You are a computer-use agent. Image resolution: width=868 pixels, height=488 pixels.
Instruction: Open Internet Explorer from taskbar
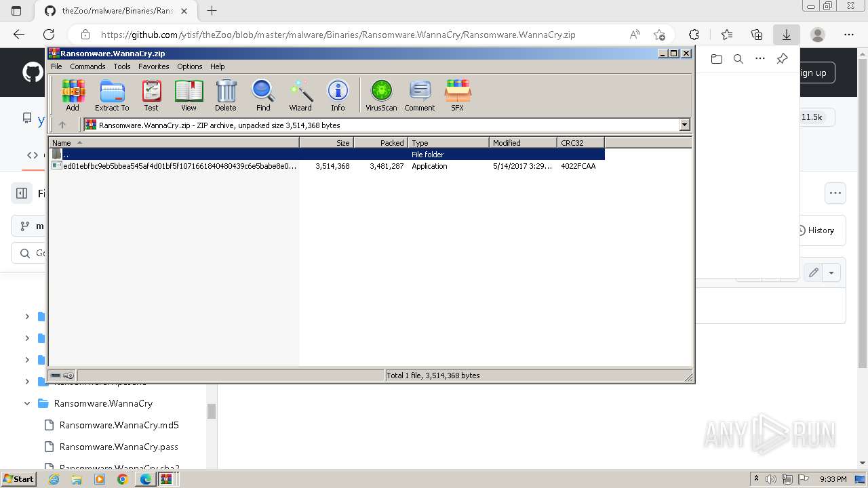tap(54, 479)
